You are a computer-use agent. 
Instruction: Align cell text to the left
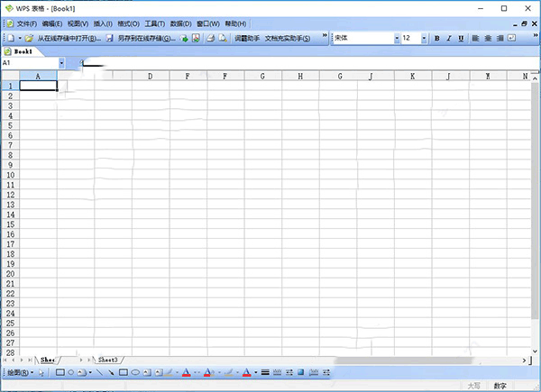coord(475,38)
